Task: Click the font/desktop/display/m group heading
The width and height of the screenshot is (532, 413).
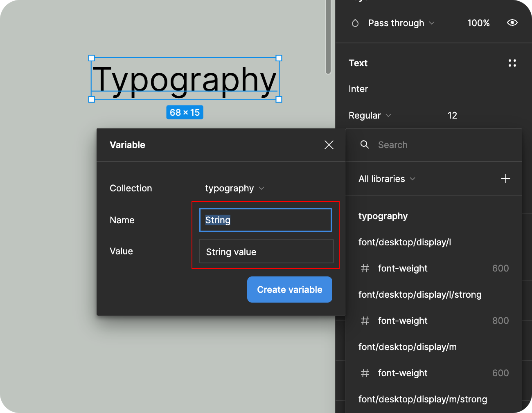Action: [x=408, y=347]
